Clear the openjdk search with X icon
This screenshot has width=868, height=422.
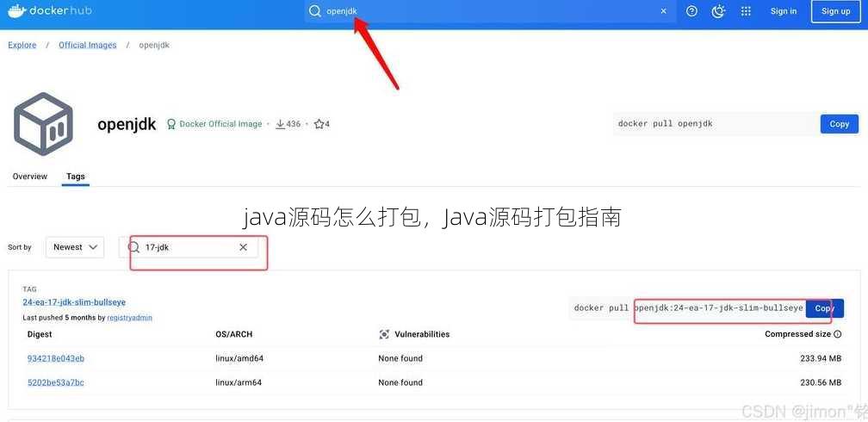(x=663, y=11)
